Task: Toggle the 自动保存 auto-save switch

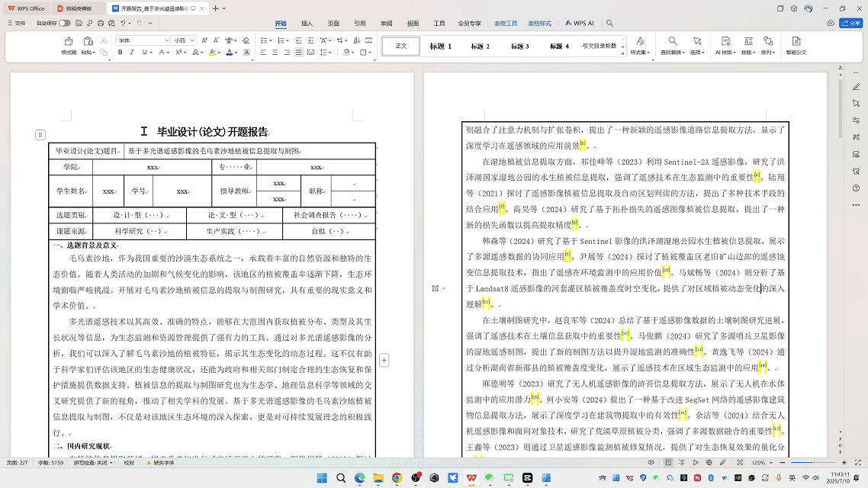Action: pyautogui.click(x=65, y=24)
